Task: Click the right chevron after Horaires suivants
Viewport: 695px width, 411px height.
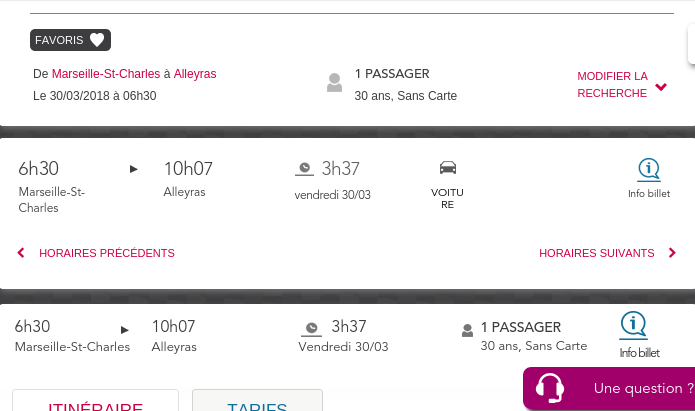Action: [672, 253]
